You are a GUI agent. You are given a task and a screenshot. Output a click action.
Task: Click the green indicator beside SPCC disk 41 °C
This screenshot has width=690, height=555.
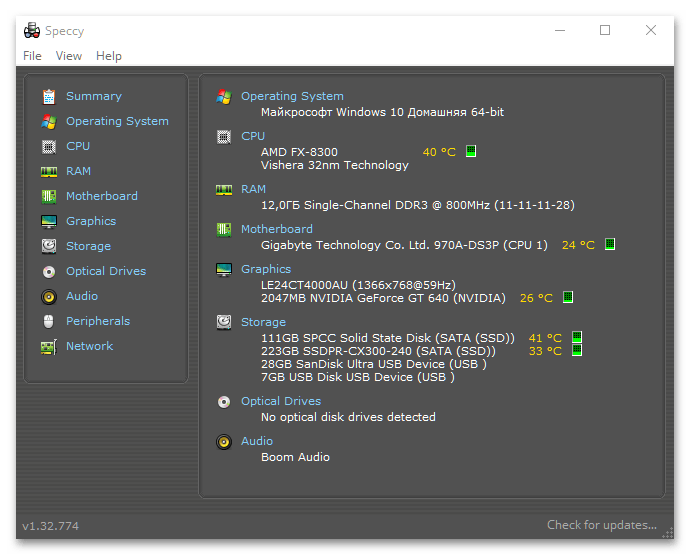tap(577, 337)
